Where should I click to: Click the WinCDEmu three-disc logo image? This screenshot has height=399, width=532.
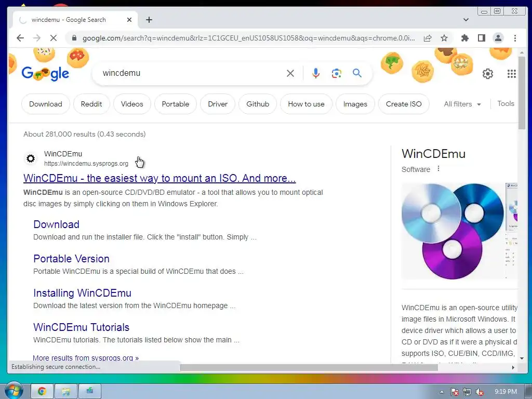click(x=453, y=231)
